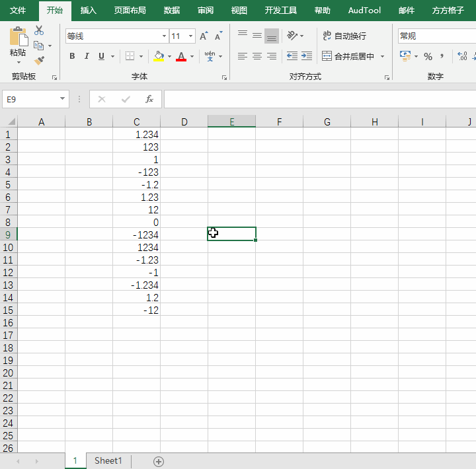Select row 9 header
The height and width of the screenshot is (469, 476).
[x=8, y=234]
